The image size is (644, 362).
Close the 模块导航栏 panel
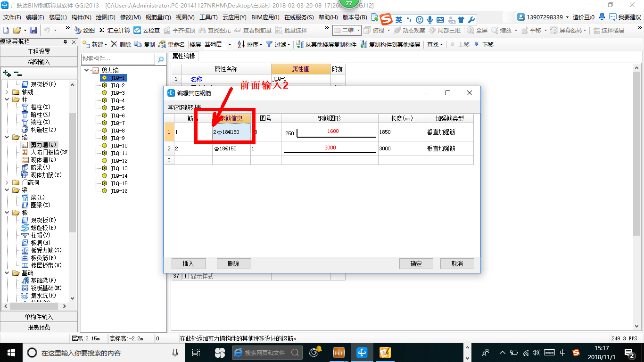[74, 42]
